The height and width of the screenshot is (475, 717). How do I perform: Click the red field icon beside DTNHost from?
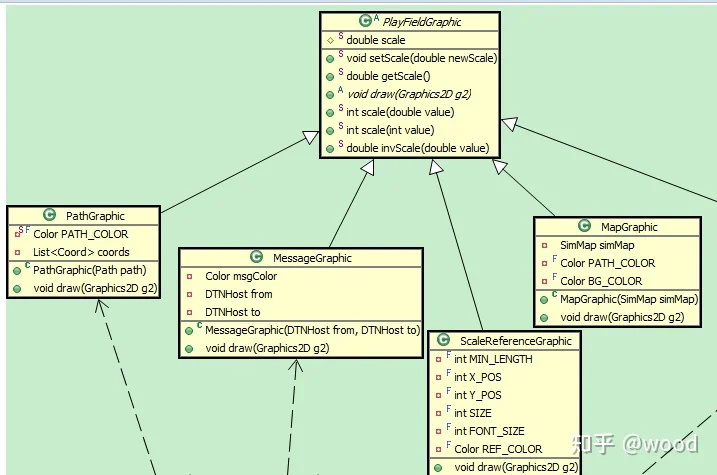(189, 294)
